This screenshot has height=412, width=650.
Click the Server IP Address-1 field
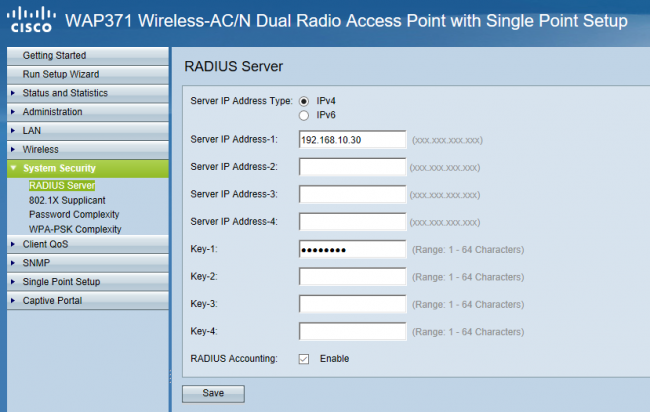pos(352,140)
